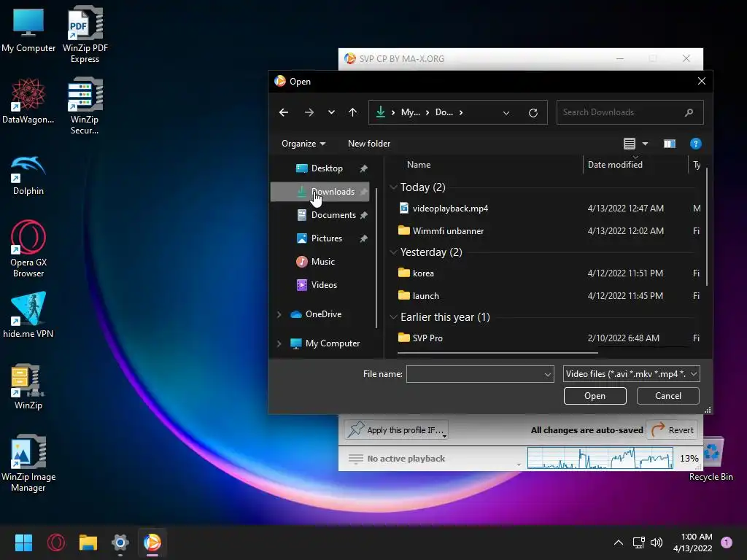Collapse the Today group

393,187
